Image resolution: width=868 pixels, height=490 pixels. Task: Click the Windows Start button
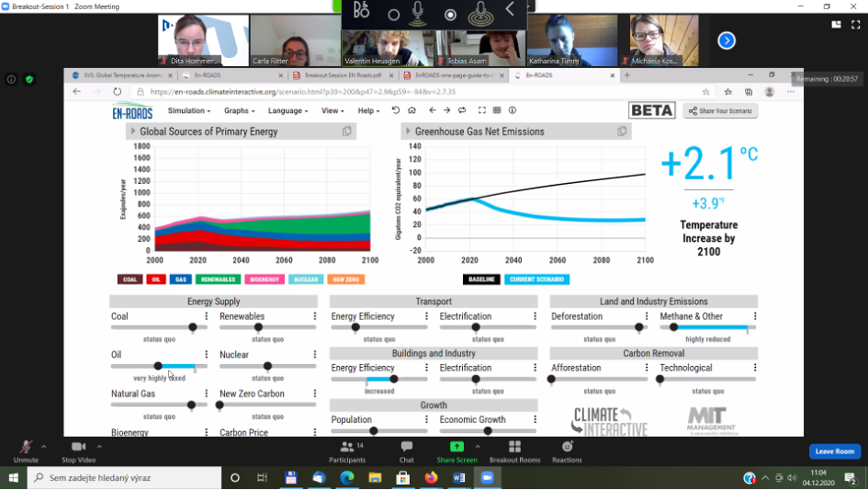point(13,478)
